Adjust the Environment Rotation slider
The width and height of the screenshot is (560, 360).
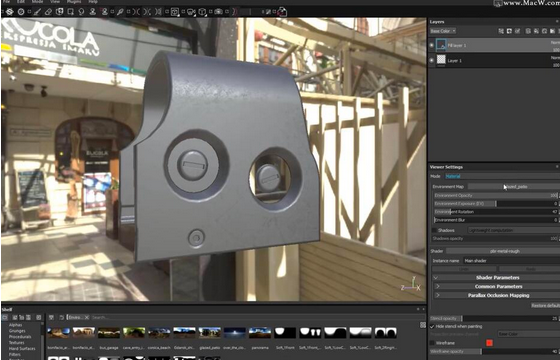[x=496, y=212]
